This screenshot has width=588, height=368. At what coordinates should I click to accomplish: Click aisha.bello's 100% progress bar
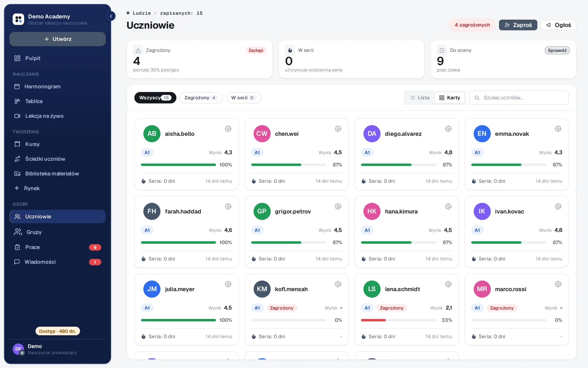(178, 165)
